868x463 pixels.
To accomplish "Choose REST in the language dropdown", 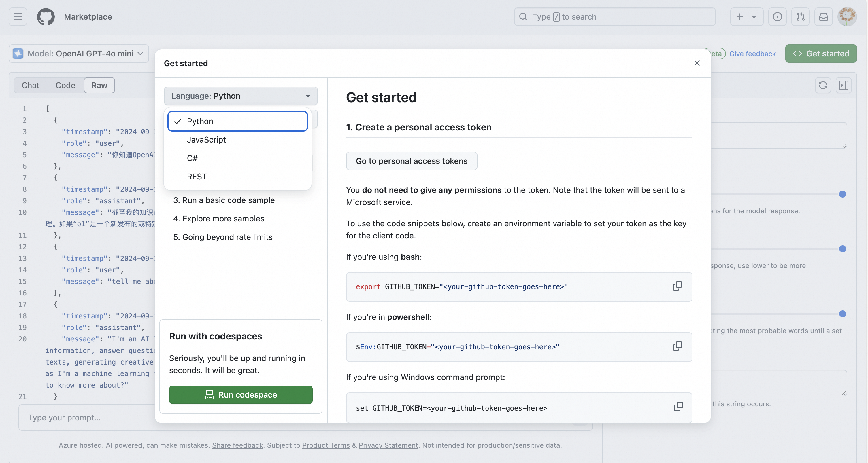I will click(197, 177).
